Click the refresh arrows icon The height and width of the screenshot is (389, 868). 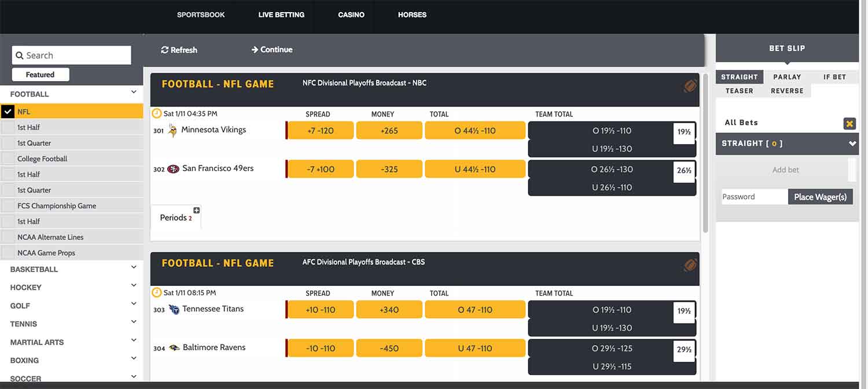point(164,50)
